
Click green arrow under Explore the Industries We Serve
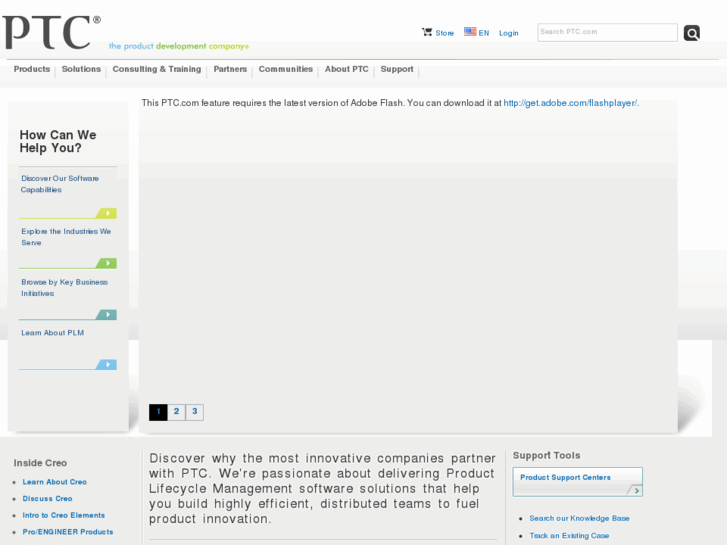(107, 263)
